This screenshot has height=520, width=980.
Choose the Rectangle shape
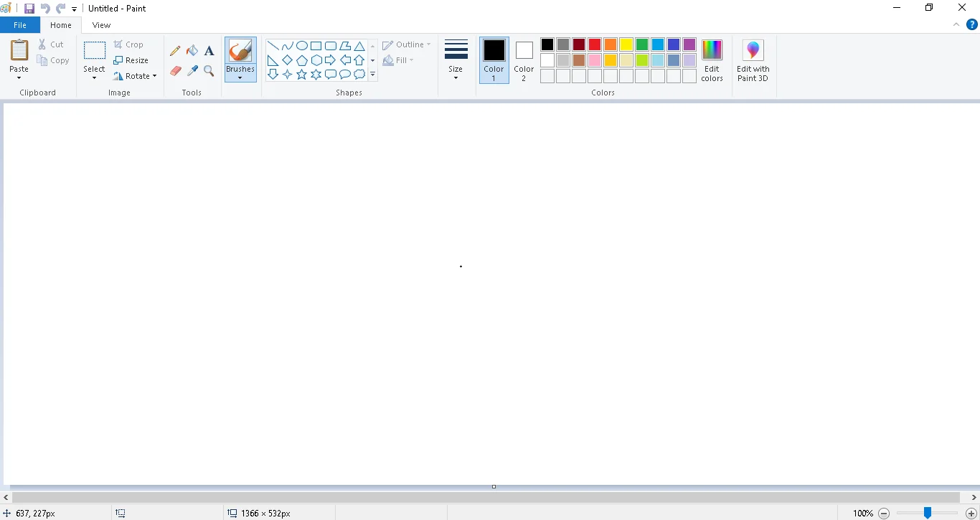pyautogui.click(x=316, y=46)
